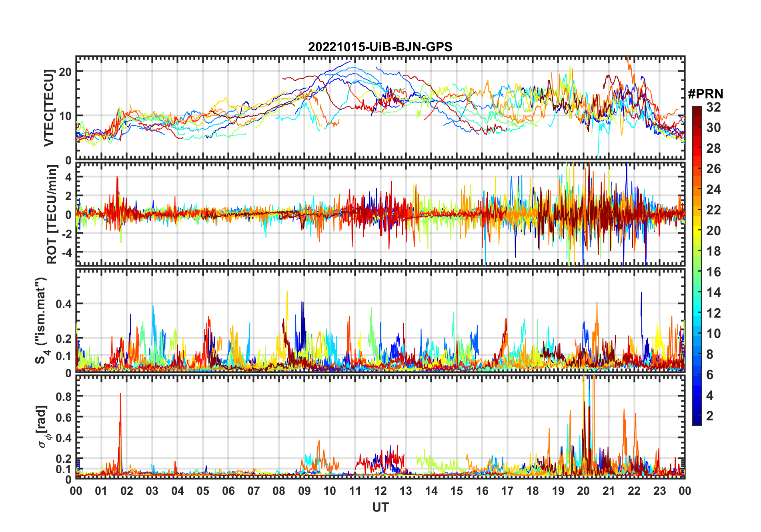
Task: Click colorbar tick label 28
Action: (x=713, y=148)
